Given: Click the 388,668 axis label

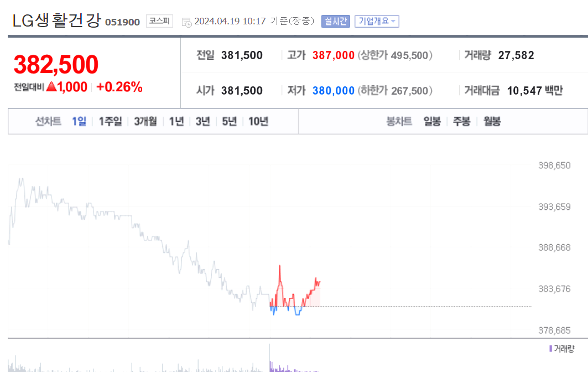Looking at the screenshot, I should click(x=554, y=247).
